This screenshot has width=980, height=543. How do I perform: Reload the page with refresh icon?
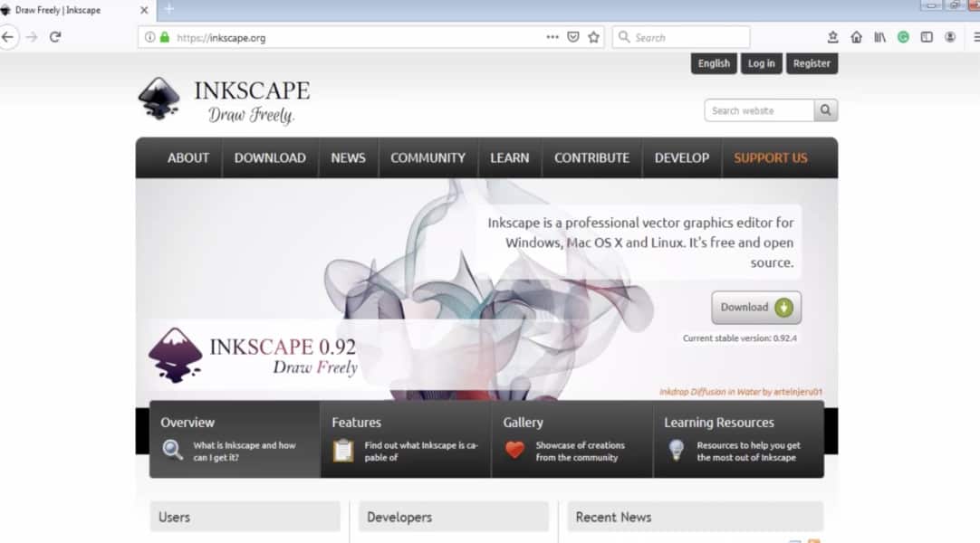pos(55,37)
